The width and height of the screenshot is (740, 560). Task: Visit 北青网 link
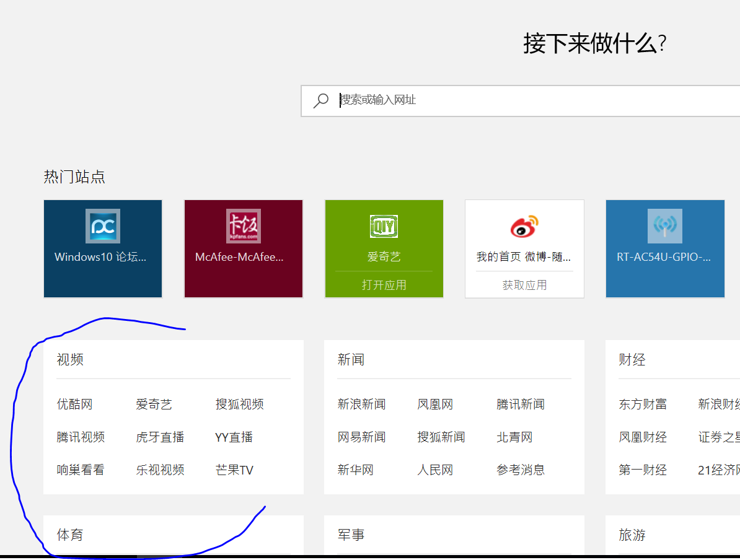(514, 437)
